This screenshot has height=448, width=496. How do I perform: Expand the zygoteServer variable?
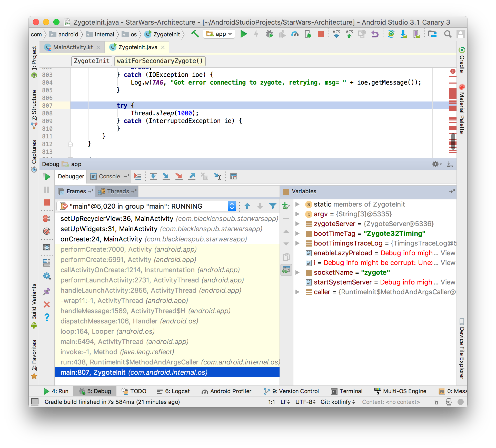coord(297,224)
